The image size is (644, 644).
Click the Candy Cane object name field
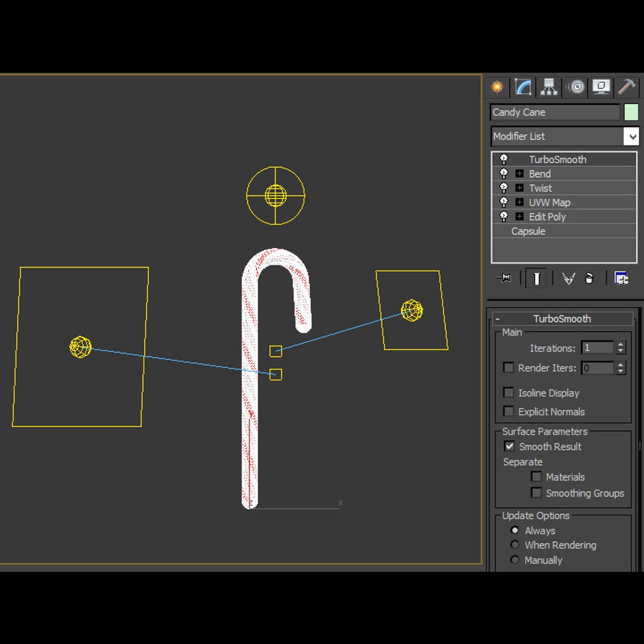[x=555, y=112]
